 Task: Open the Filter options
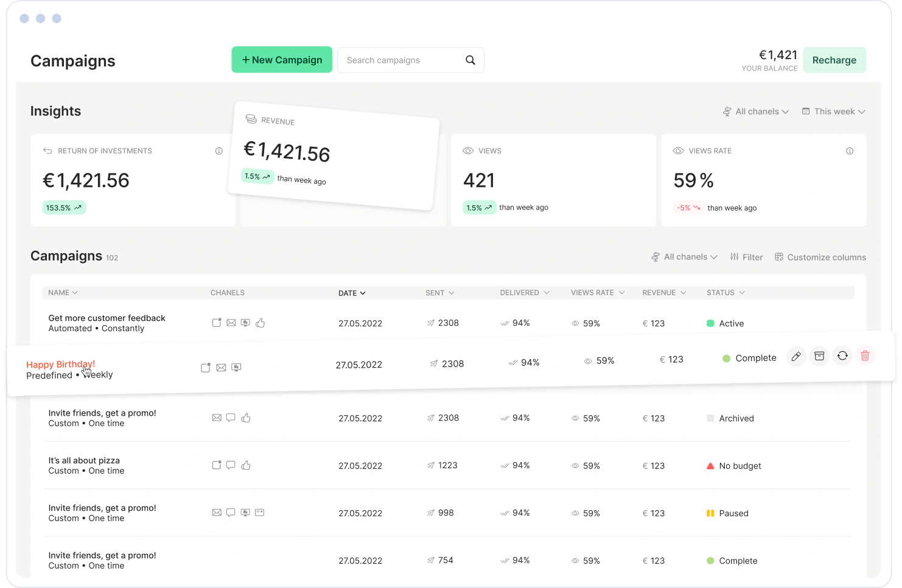(746, 257)
